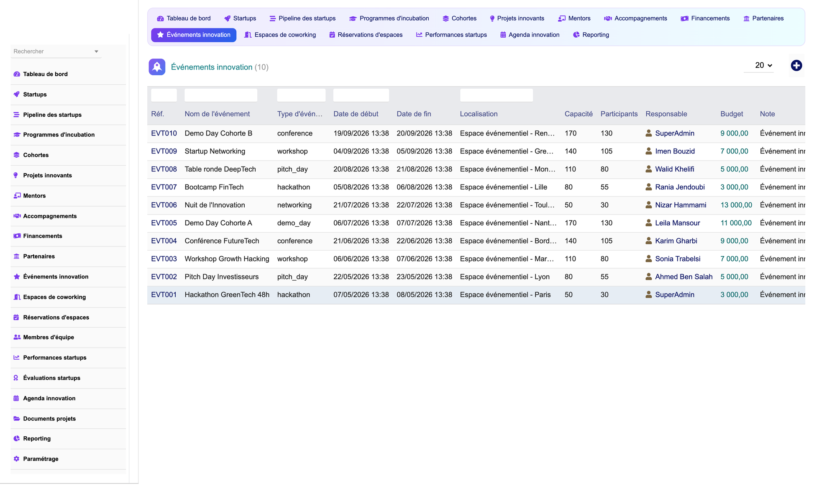The width and height of the screenshot is (814, 504).
Task: Switch to Agenda innovation top tab
Action: pyautogui.click(x=530, y=35)
